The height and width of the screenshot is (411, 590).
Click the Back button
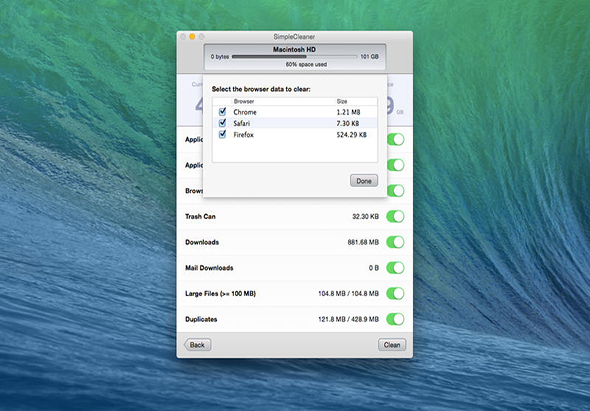click(x=197, y=345)
